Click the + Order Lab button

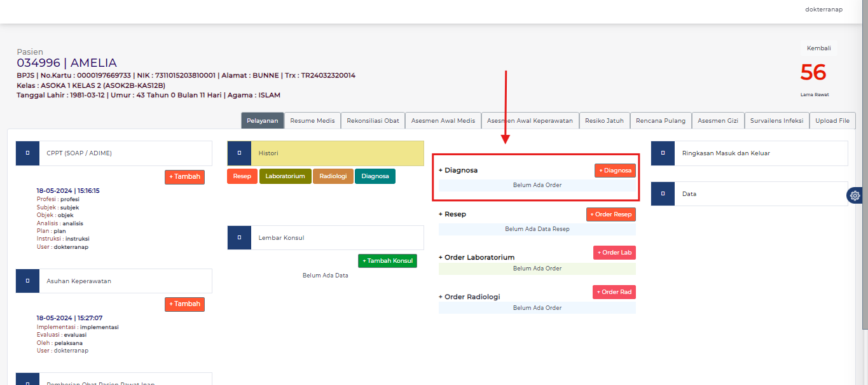coord(614,253)
